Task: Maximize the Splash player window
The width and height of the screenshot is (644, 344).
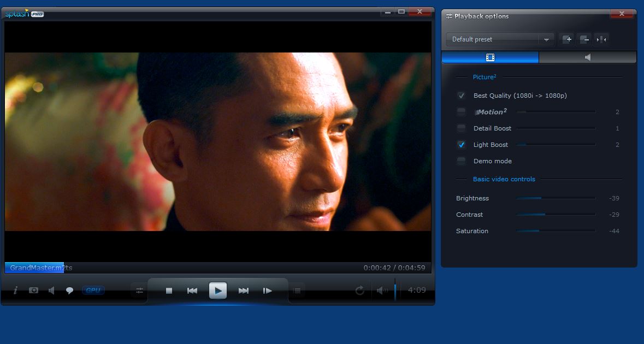Action: pyautogui.click(x=401, y=12)
